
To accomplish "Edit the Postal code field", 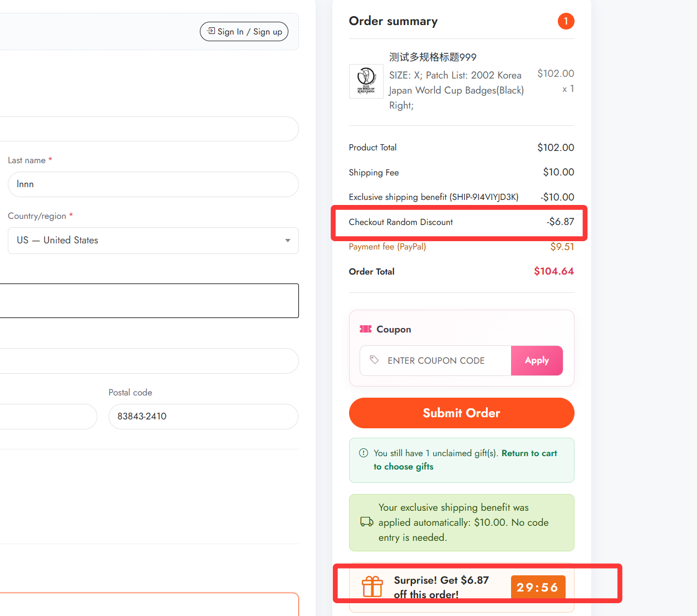I will tap(203, 417).
